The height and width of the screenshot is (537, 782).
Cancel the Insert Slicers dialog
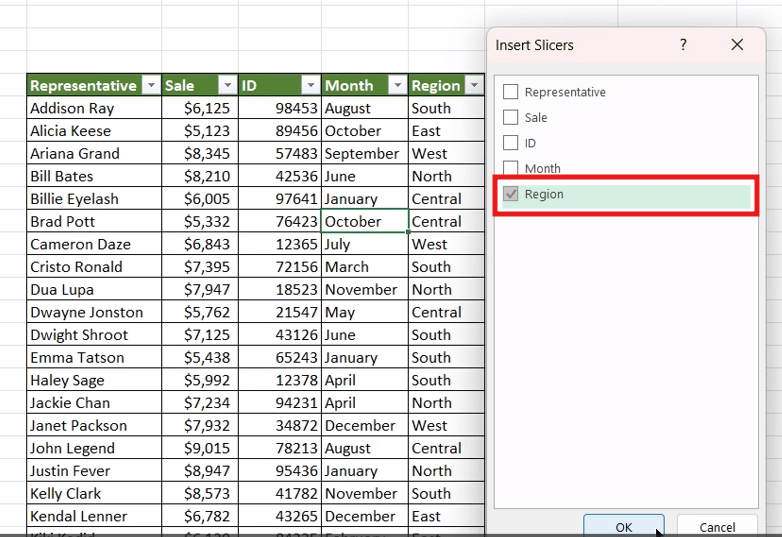coord(717,526)
